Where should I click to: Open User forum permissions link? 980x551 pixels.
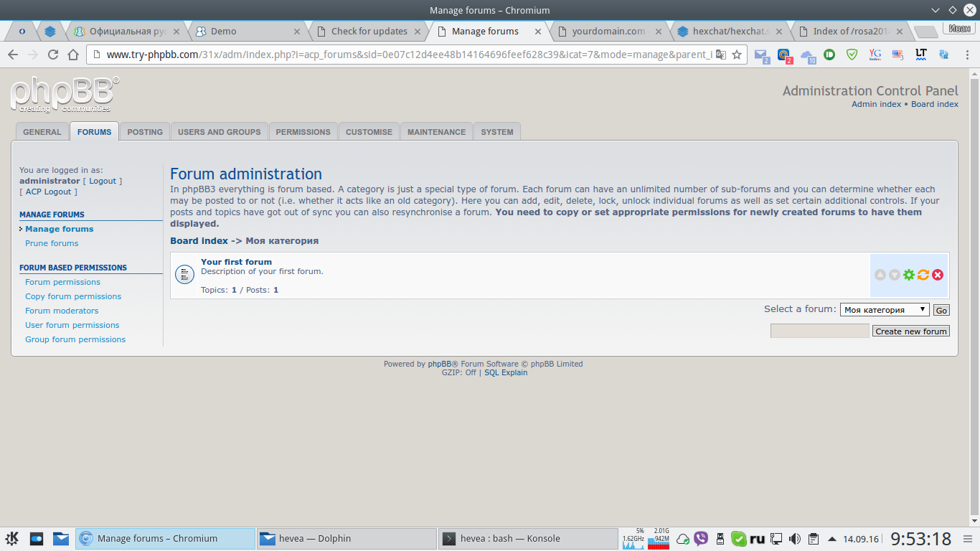72,325
